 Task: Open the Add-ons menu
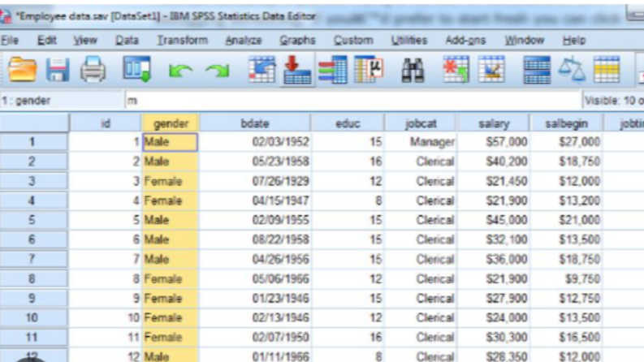point(465,41)
